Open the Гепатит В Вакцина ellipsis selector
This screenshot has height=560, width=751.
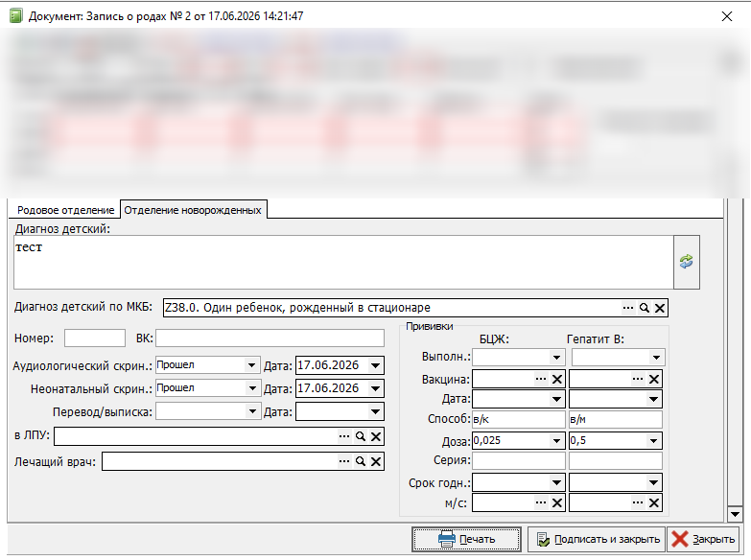(638, 379)
